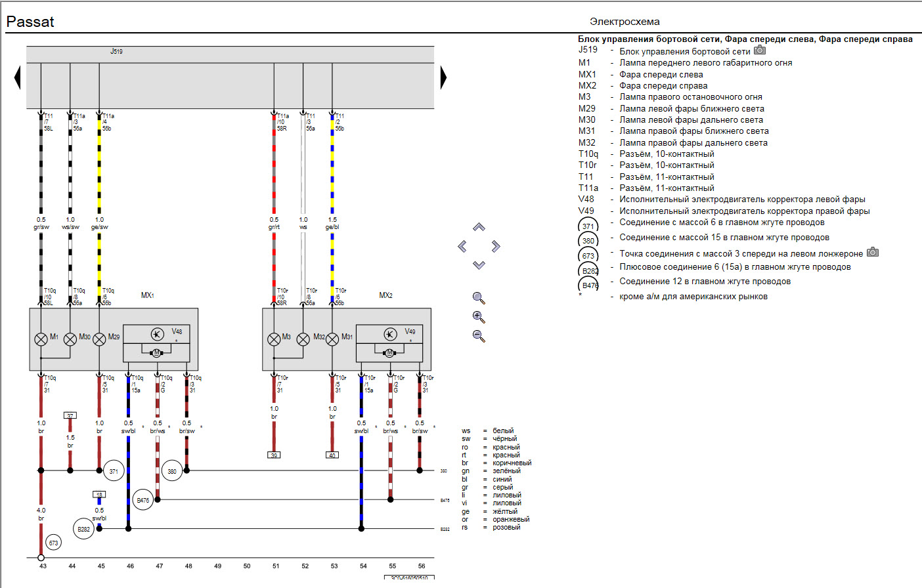Viewport: 922px width, 588px height.
Task: Follow the reference box 37 link
Action: 70,415
